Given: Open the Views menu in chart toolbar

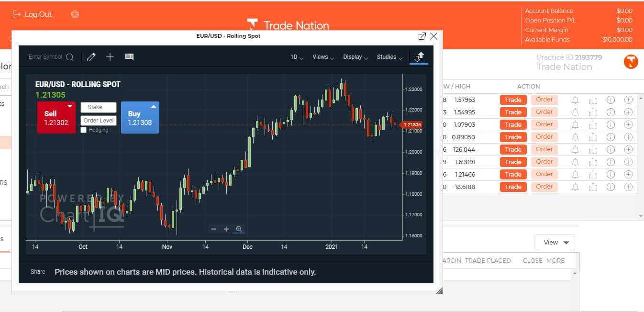Looking at the screenshot, I should tap(323, 57).
